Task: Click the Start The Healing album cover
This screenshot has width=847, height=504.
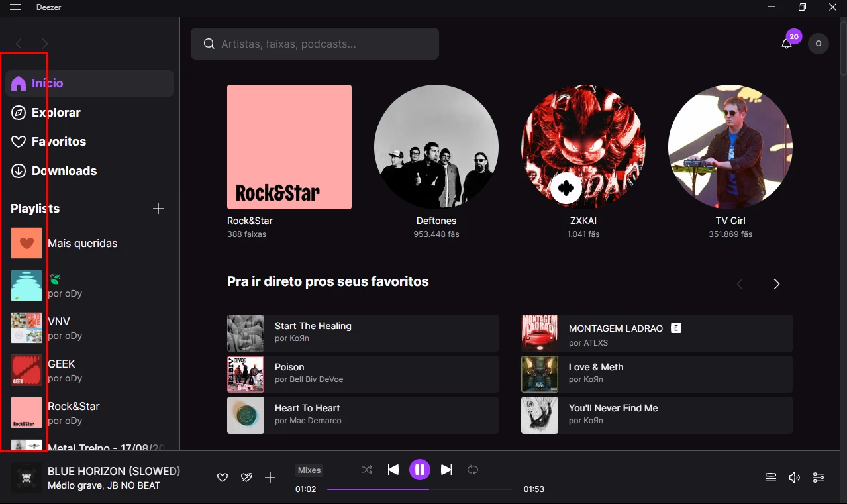Action: click(x=246, y=333)
